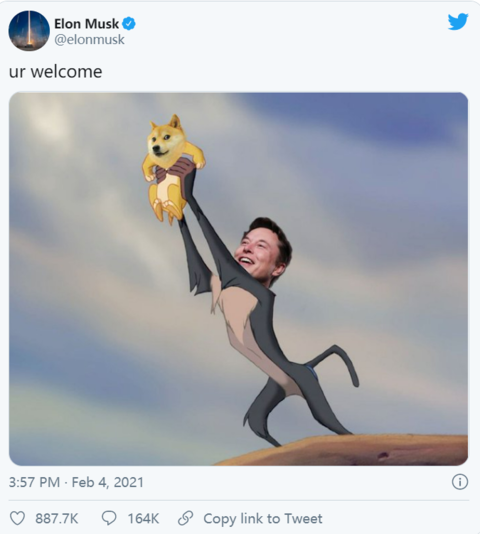Open the embedded Lion King meme image
480x534 pixels.
tap(238, 279)
